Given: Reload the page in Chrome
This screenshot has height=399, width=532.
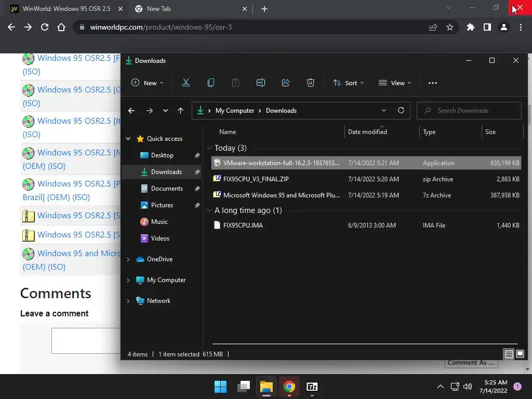Looking at the screenshot, I should click(x=45, y=27).
